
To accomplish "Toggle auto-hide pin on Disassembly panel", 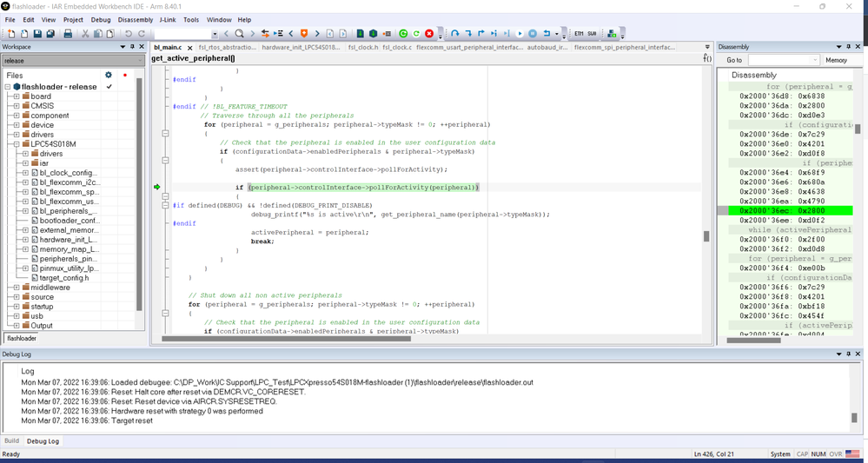I will point(848,47).
